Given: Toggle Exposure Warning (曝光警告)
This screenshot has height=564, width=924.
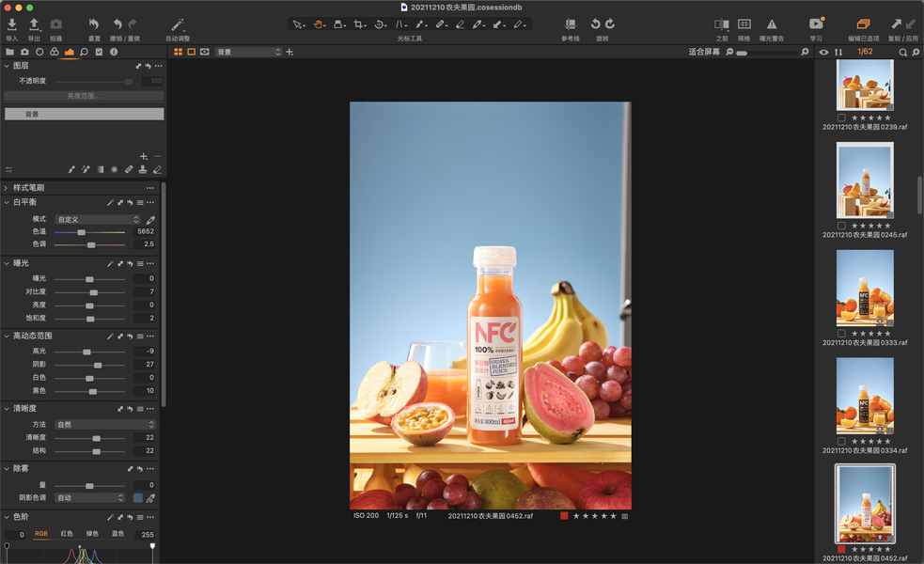Looking at the screenshot, I should [x=772, y=24].
